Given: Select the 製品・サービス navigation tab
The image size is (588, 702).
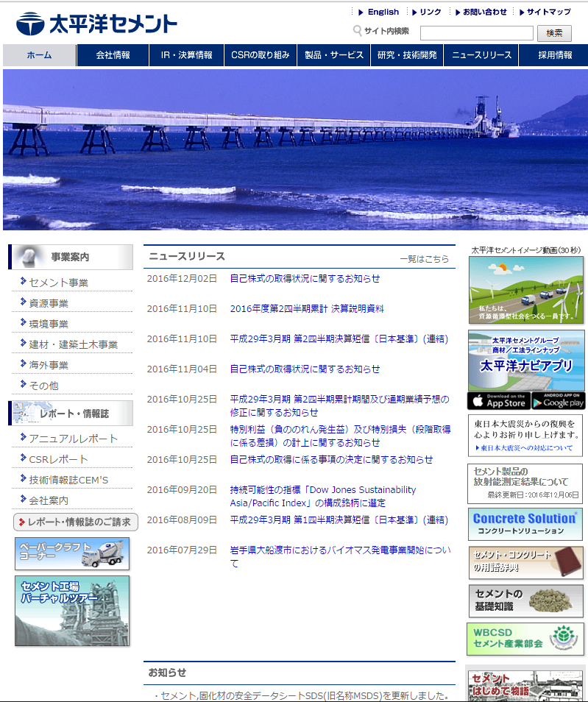Looking at the screenshot, I should click(333, 55).
